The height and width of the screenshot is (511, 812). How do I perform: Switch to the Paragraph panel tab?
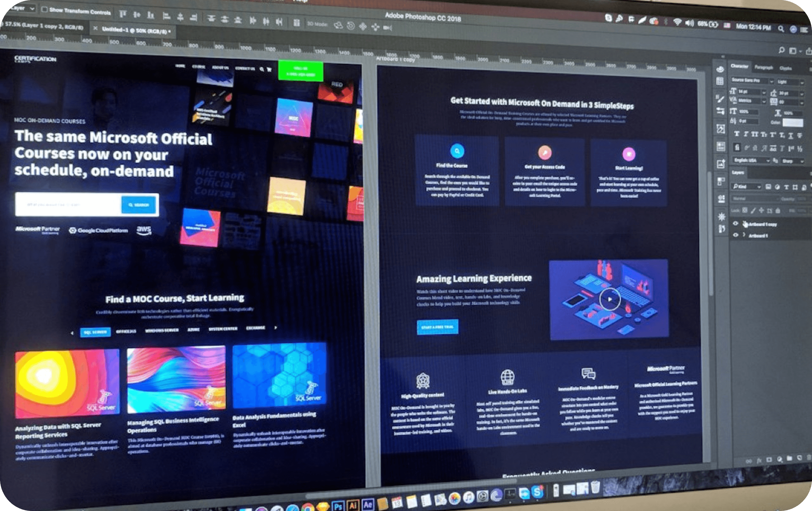click(x=764, y=67)
